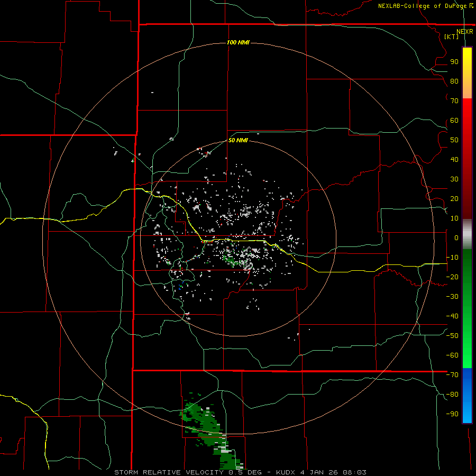Viewport: 476px width, 476px height.
Task: Click the -90 value on velocity scale
Action: point(452,414)
